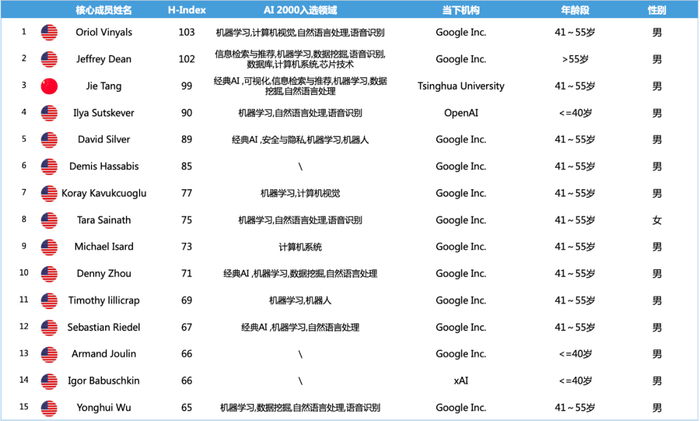Select the name Tara Sainath
This screenshot has width=700, height=421.
104,220
